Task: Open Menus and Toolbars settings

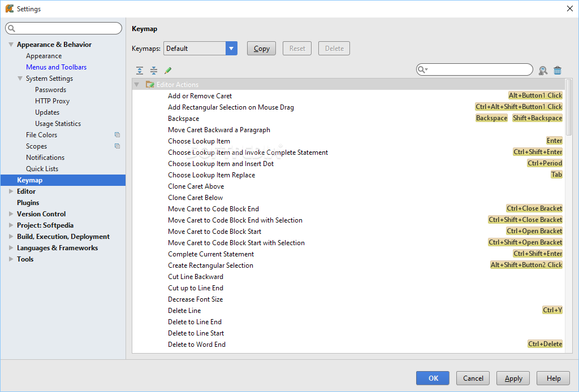Action: tap(56, 67)
